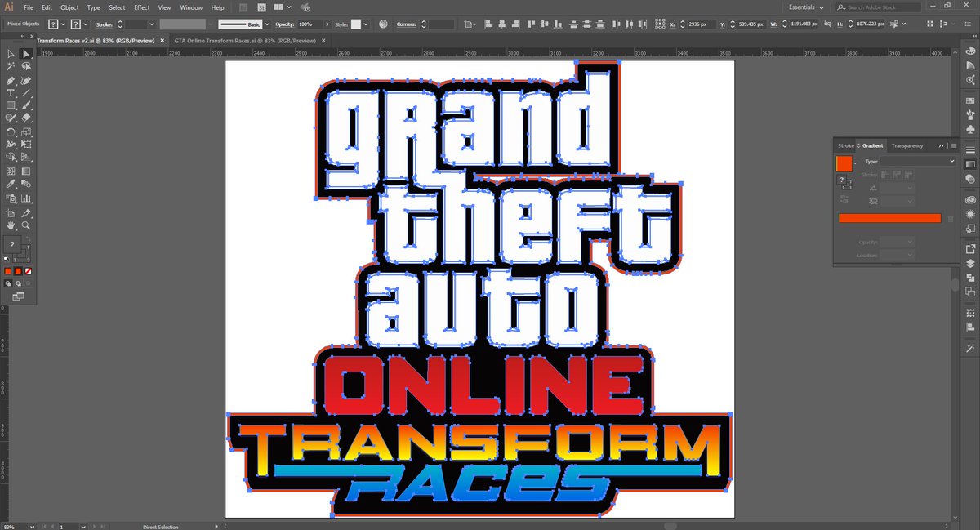The width and height of the screenshot is (980, 530).
Task: Collapse Gradient panel with double-arrow button
Action: [941, 145]
